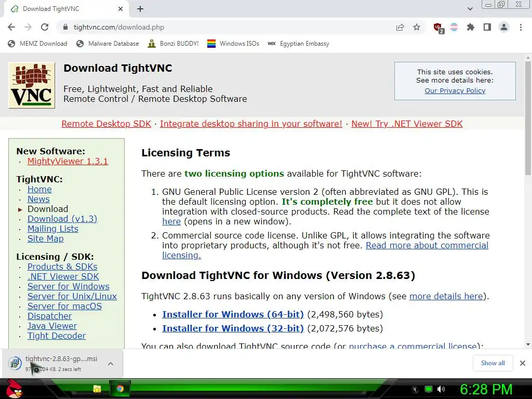Image resolution: width=532 pixels, height=399 pixels.
Task: Open Products & SDKs link
Action: tap(62, 267)
